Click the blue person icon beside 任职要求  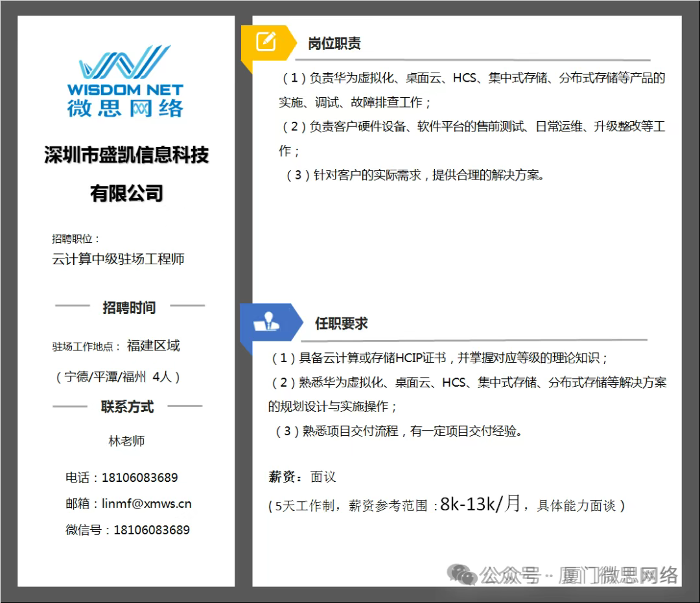pyautogui.click(x=268, y=320)
